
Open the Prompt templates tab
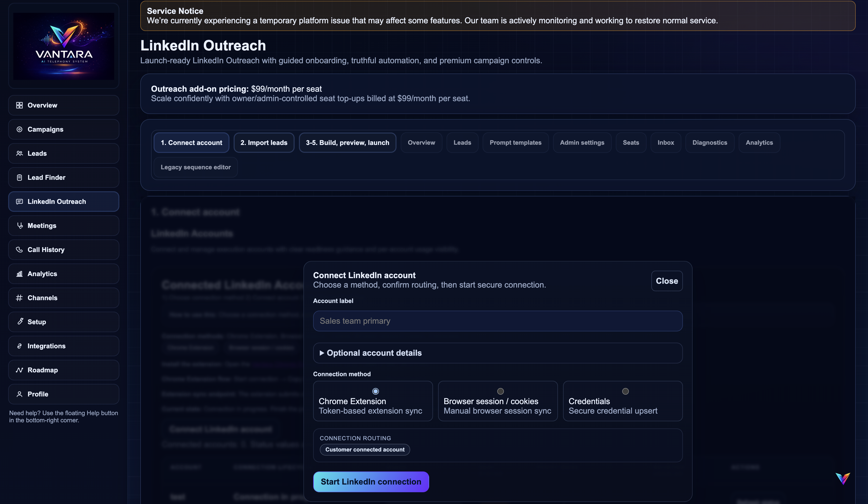click(515, 143)
